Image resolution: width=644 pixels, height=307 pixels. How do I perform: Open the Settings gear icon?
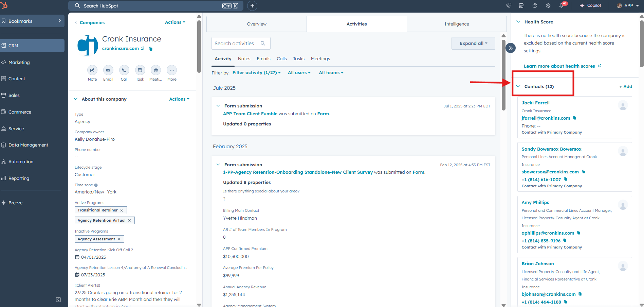point(548,5)
